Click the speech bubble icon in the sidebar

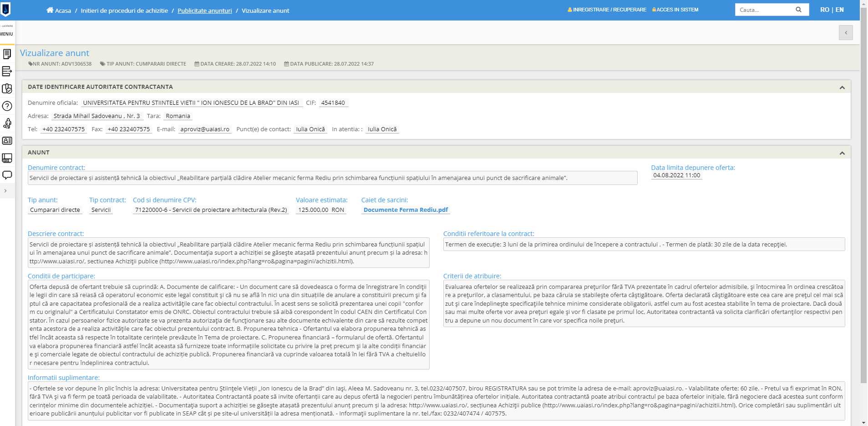click(x=7, y=175)
